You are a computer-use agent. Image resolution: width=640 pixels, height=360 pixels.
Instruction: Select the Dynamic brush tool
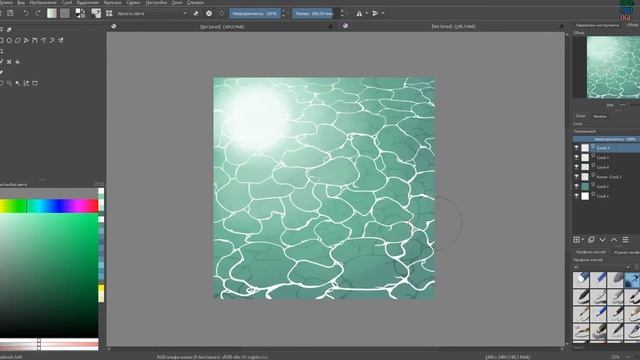(52, 40)
